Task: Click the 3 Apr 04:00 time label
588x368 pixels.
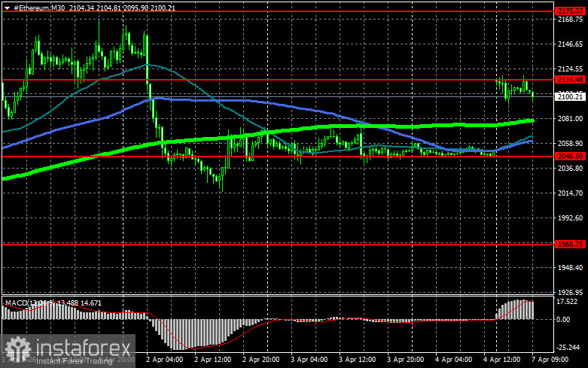Action: pyautogui.click(x=309, y=360)
